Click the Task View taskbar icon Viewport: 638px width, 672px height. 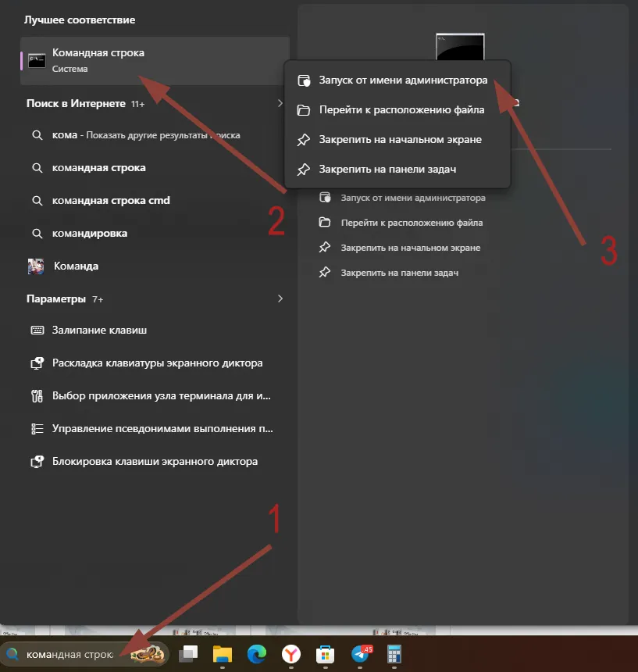[188, 654]
